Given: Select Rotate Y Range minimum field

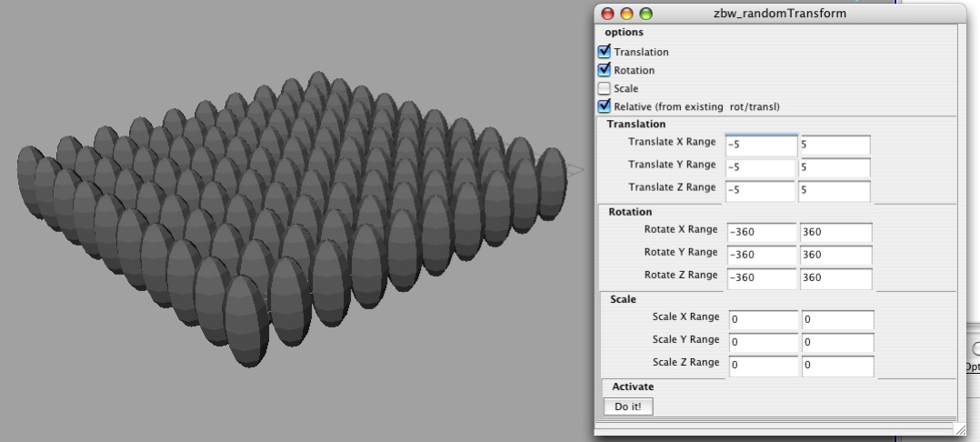Looking at the screenshot, I should click(762, 255).
